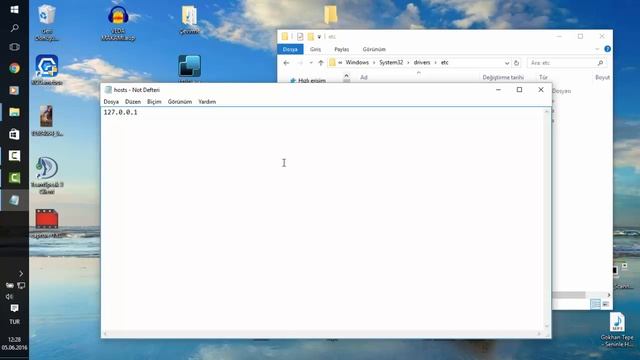This screenshot has height=360, width=640.
Task: Open the Action Center notification icon
Action: (14, 308)
